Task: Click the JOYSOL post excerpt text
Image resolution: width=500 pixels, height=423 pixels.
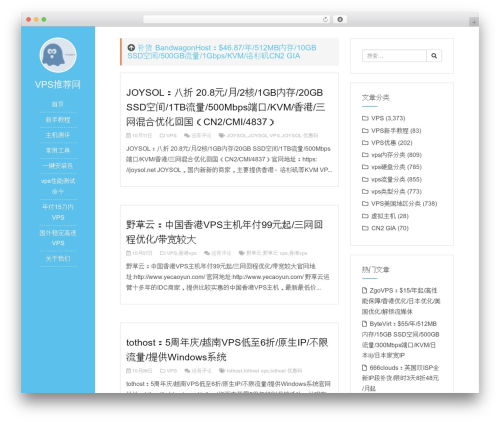Action: pyautogui.click(x=229, y=159)
